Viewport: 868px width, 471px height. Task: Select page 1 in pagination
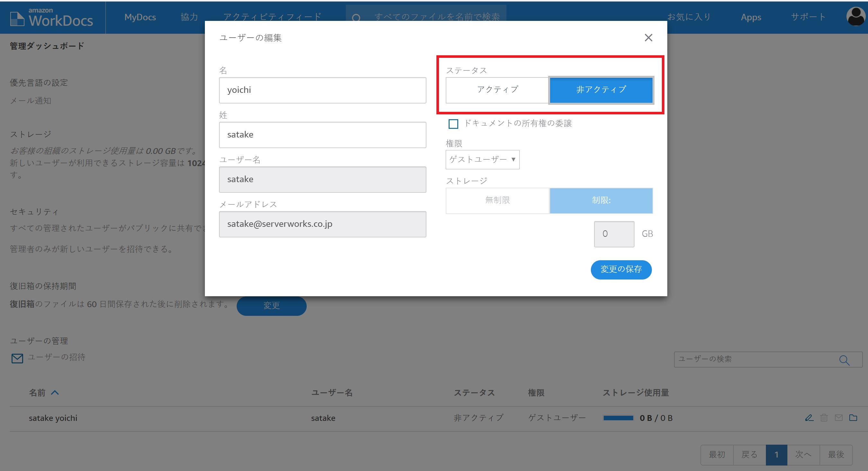776,455
